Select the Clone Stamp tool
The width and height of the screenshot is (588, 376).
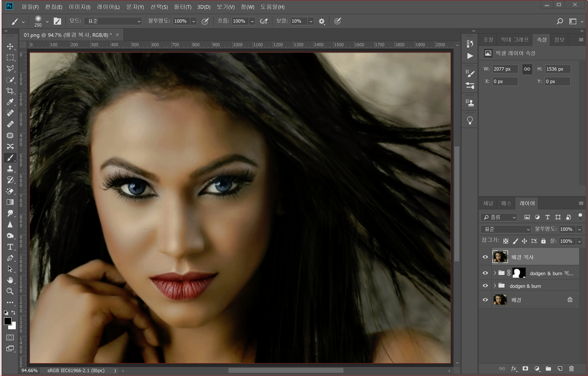coord(10,169)
